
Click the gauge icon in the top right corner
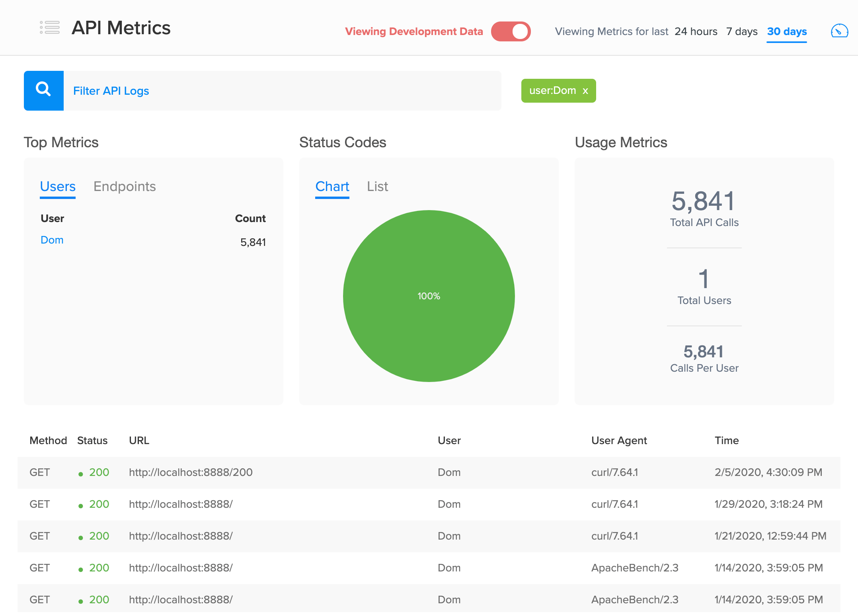[x=840, y=31]
